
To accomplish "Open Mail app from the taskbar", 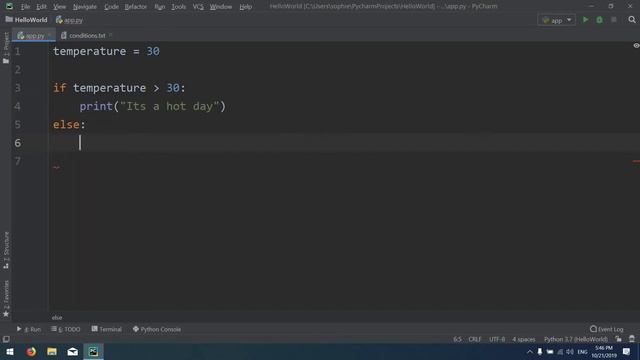I will coord(73,351).
